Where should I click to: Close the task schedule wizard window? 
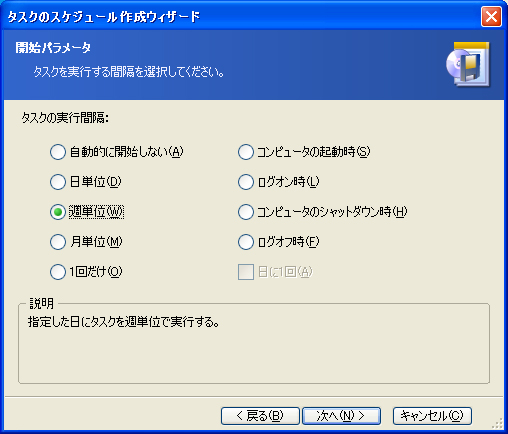491,16
